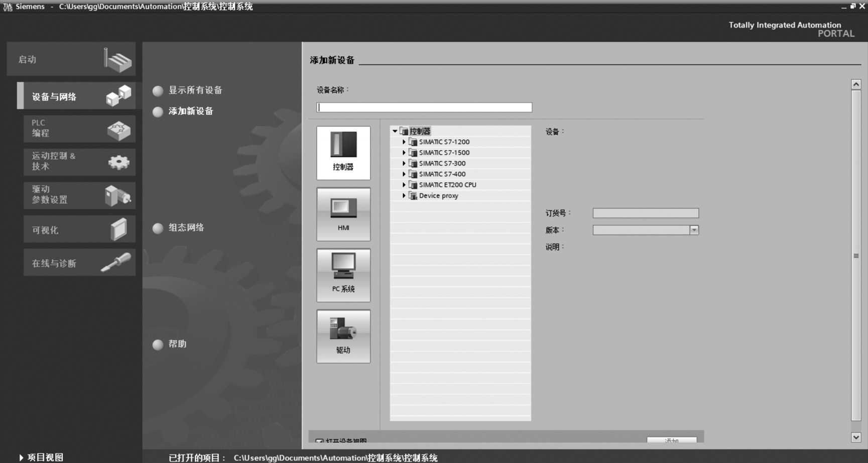The image size is (868, 463).
Task: Expand the SIMATIC S7-300 node
Action: pos(404,163)
